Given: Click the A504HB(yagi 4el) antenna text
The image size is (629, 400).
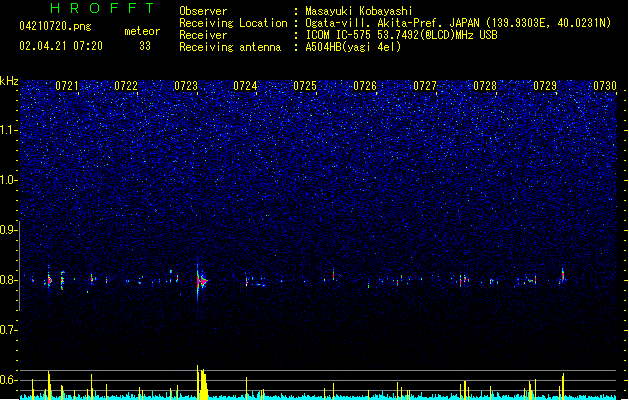Looking at the screenshot, I should [353, 47].
